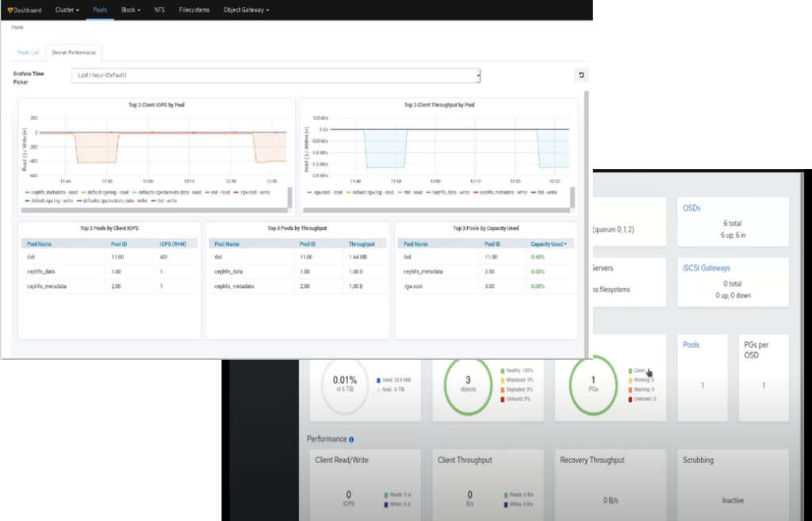Click the Performance info icon
This screenshot has height=521, width=812.
click(x=351, y=439)
